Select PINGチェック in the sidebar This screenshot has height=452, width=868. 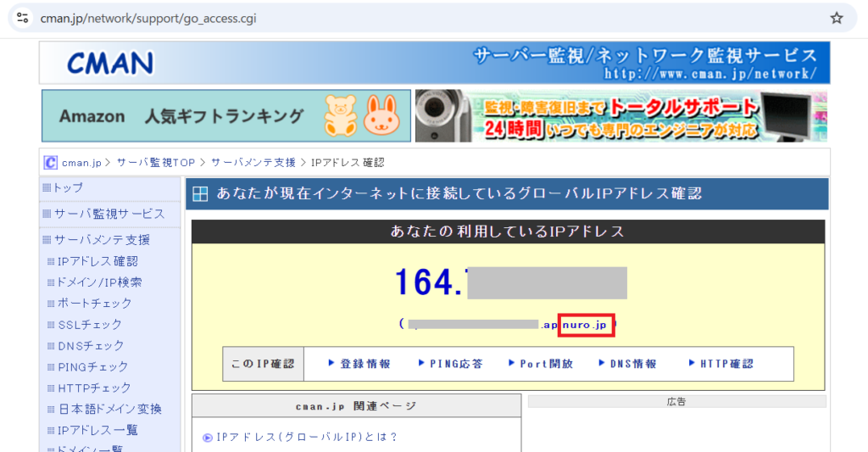click(x=93, y=366)
